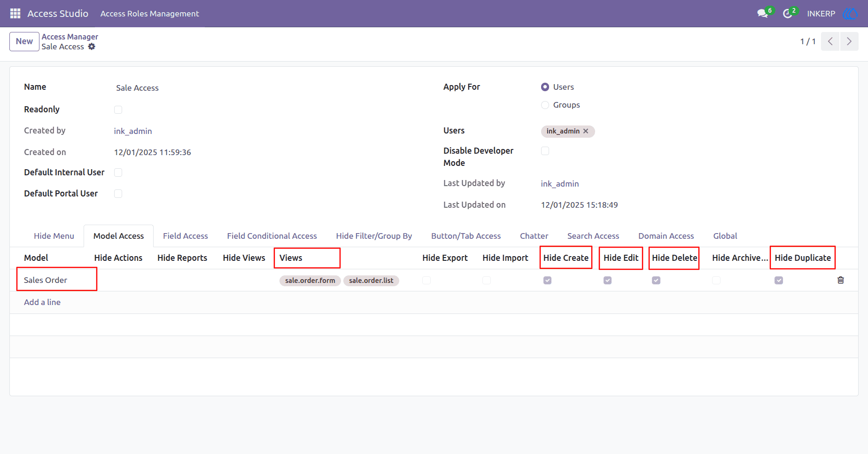Open the apps grid menu icon
The width and height of the screenshot is (868, 454).
click(15, 14)
